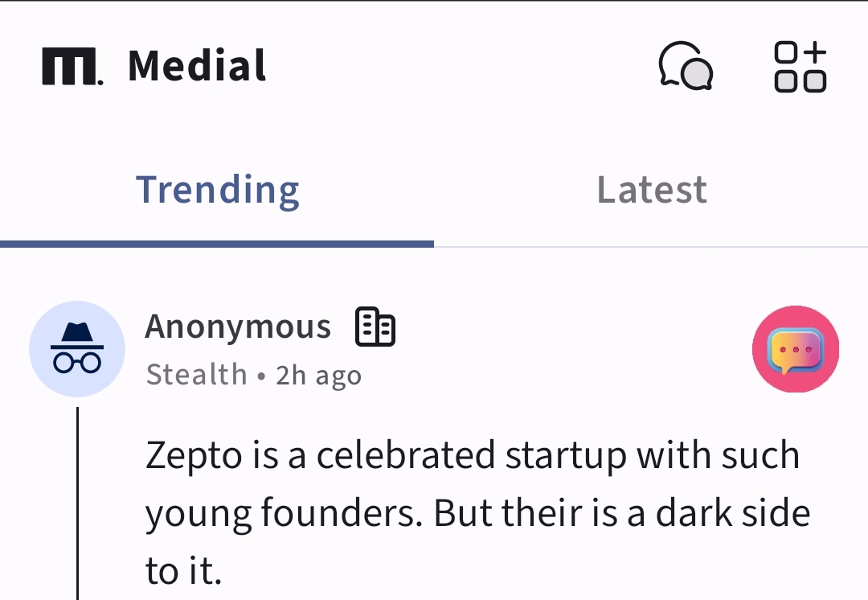Click the Medial app name text
The height and width of the screenshot is (600, 868).
[197, 66]
